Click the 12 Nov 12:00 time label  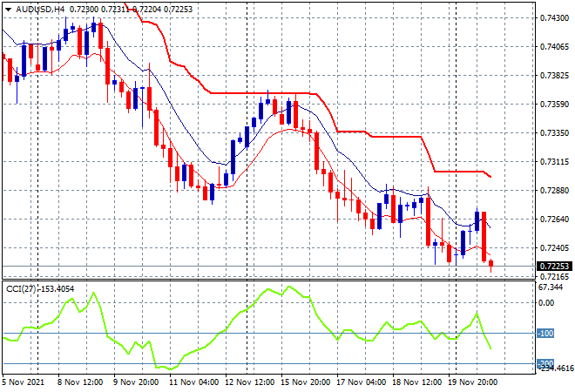249,382
